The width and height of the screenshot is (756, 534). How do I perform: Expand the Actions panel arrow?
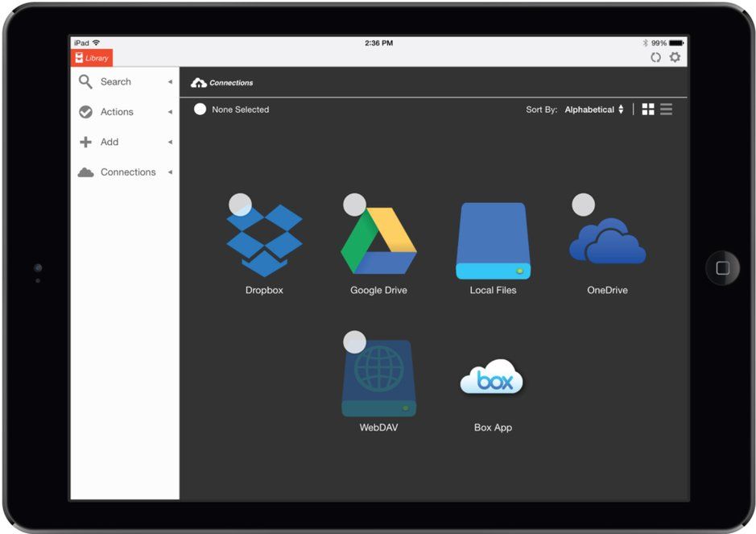[170, 112]
